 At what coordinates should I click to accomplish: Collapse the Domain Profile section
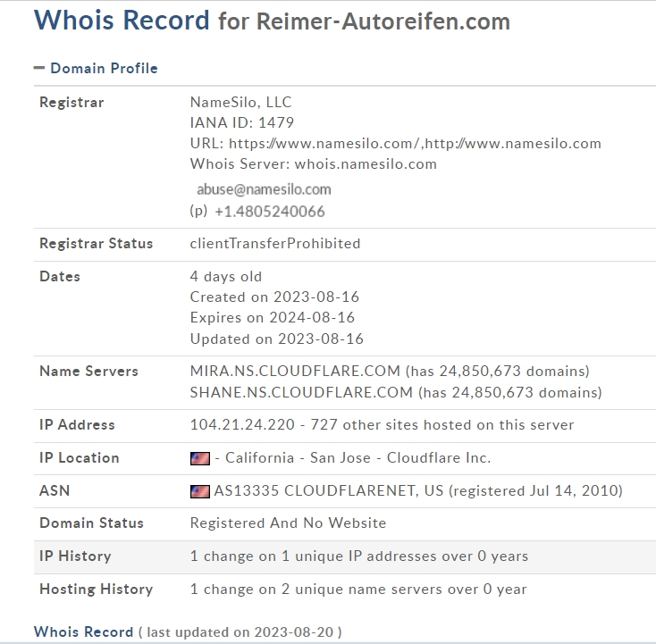[39, 68]
